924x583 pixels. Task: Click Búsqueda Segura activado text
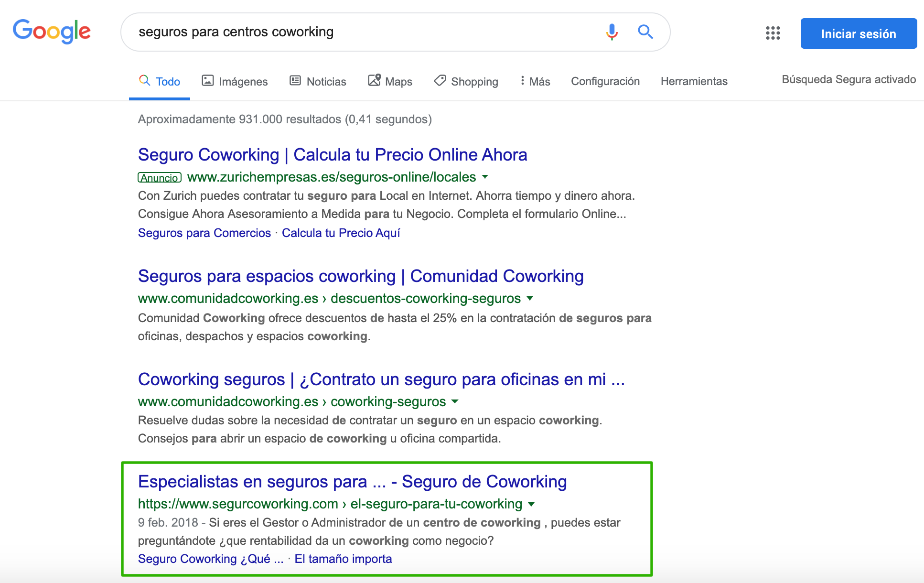click(x=849, y=79)
